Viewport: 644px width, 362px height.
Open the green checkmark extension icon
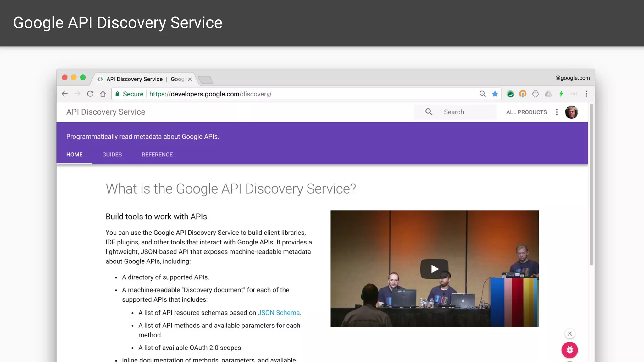tap(510, 94)
